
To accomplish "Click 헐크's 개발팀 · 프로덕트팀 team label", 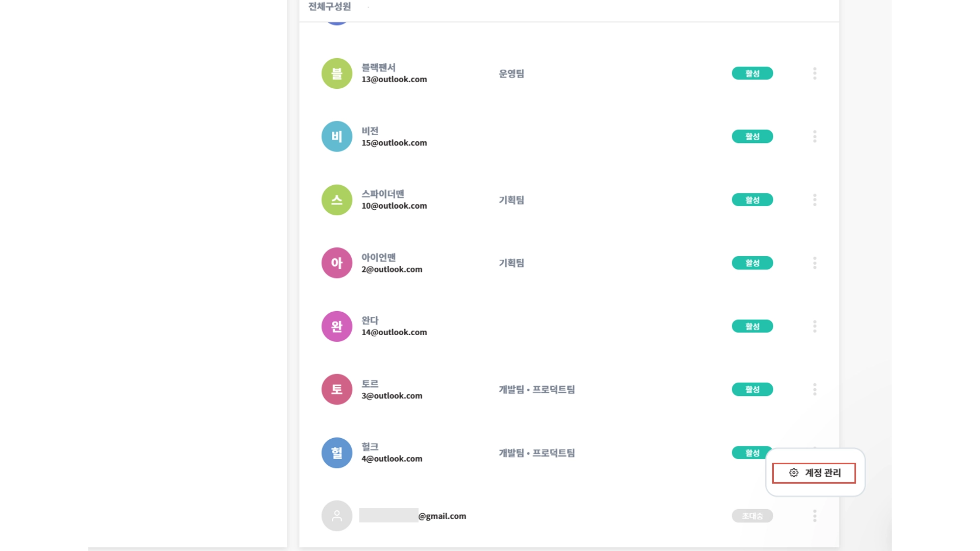I will pyautogui.click(x=537, y=453).
